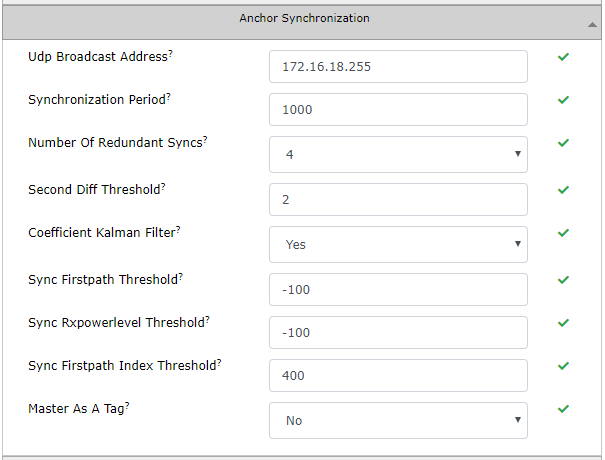Click green checkmark next to Master As A Tag
The image size is (605, 460).
tap(563, 409)
